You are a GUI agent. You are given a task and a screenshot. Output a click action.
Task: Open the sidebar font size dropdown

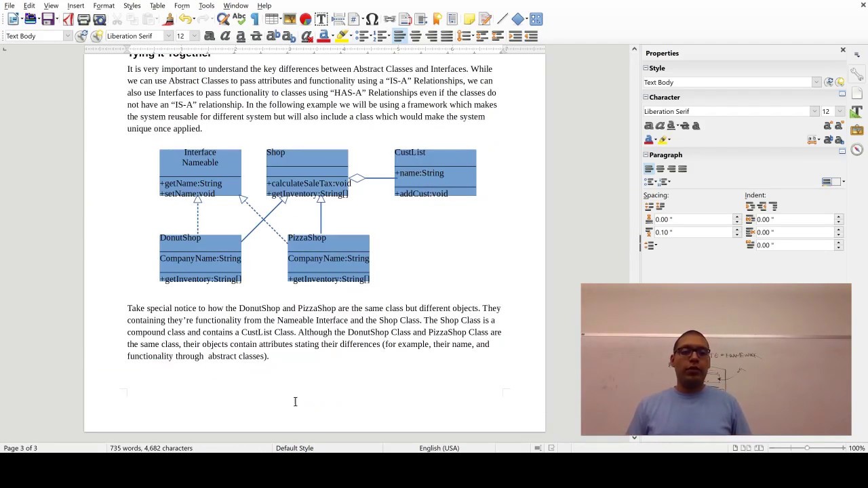(x=840, y=111)
